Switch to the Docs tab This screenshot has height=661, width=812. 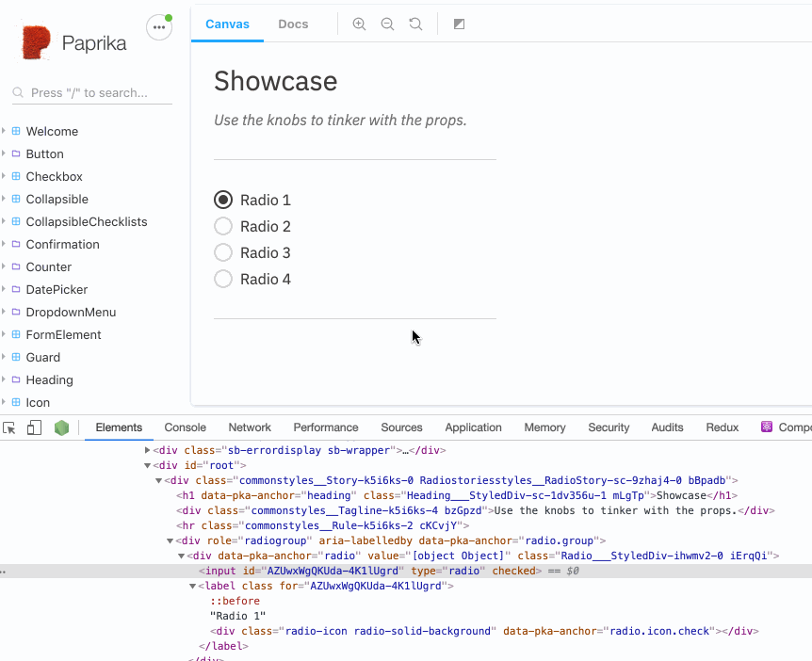pyautogui.click(x=293, y=24)
